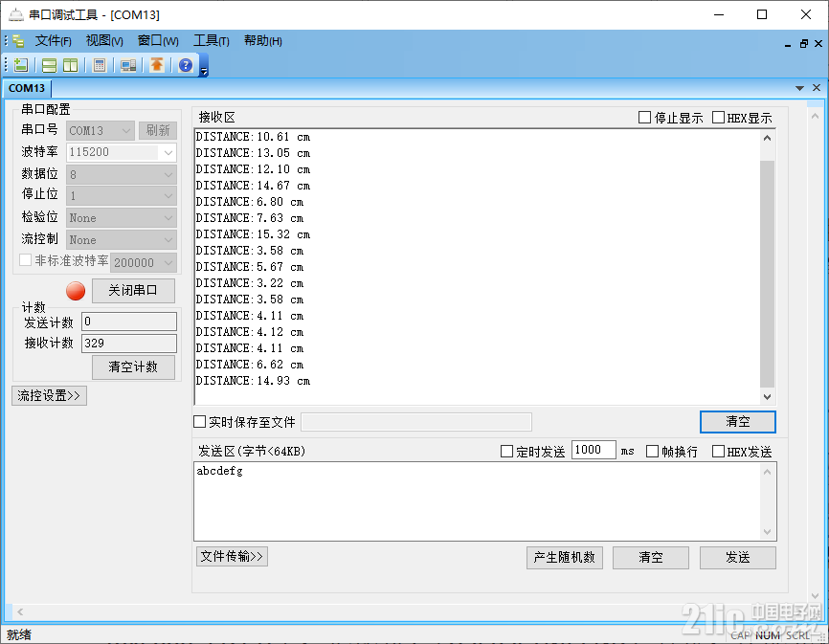Open the 工具(T) menu
829x644 pixels.
point(211,41)
